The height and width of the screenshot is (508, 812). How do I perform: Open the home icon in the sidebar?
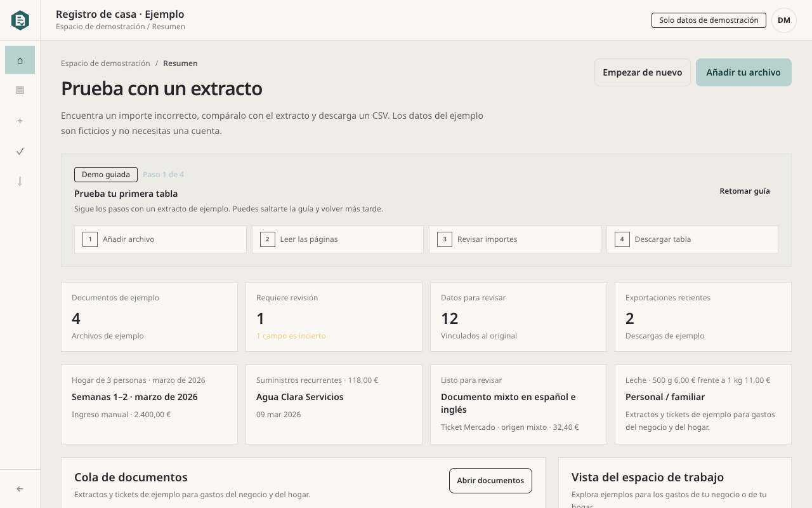(x=20, y=60)
